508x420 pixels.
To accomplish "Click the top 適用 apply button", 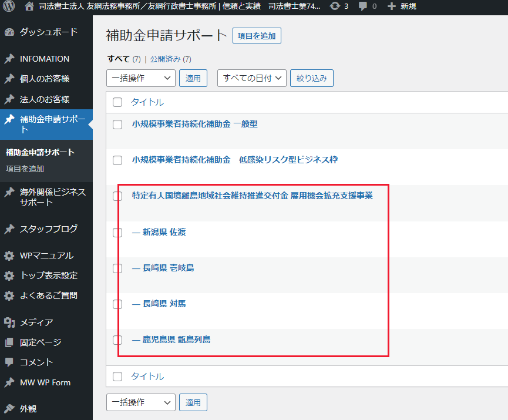I will coord(193,78).
